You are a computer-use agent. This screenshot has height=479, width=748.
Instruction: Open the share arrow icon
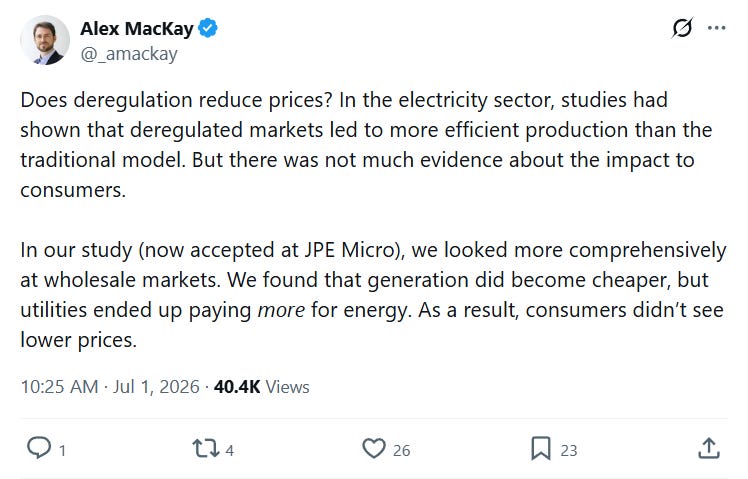coord(709,448)
